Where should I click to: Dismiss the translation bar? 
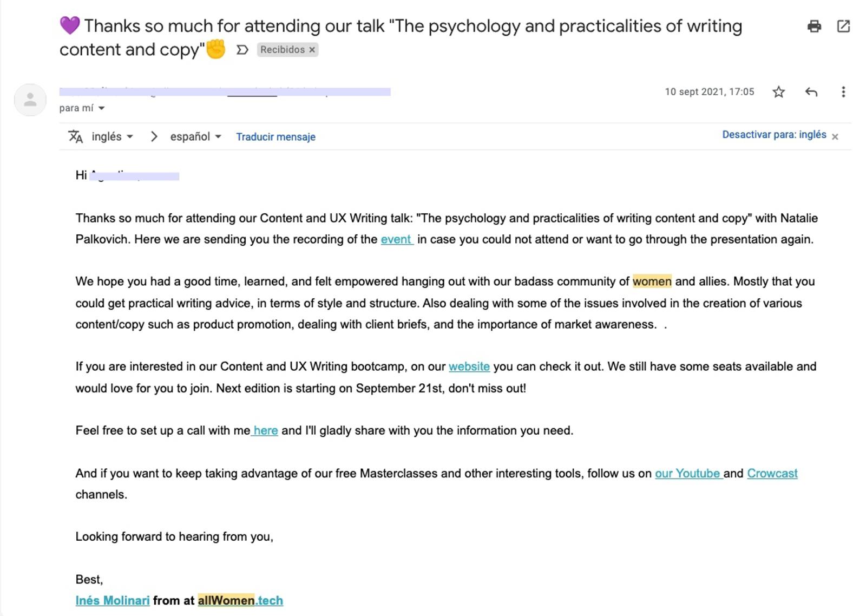pos(835,137)
